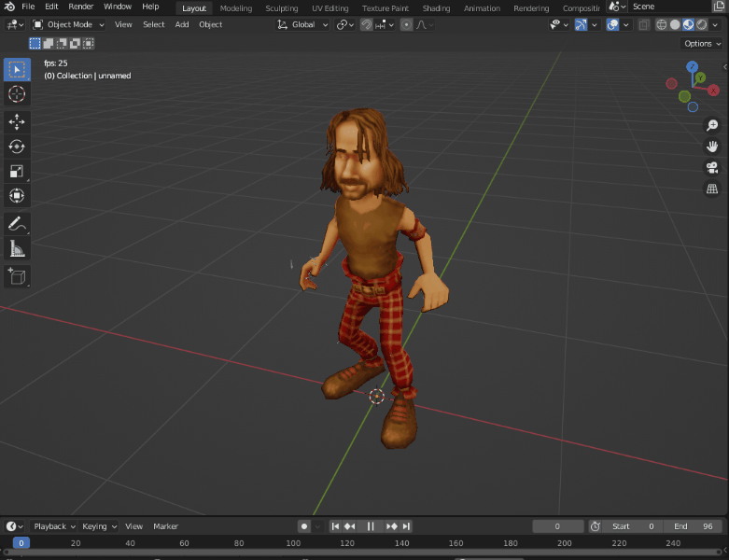Open Global transform orientation dropdown
729x560 pixels.
(x=304, y=25)
